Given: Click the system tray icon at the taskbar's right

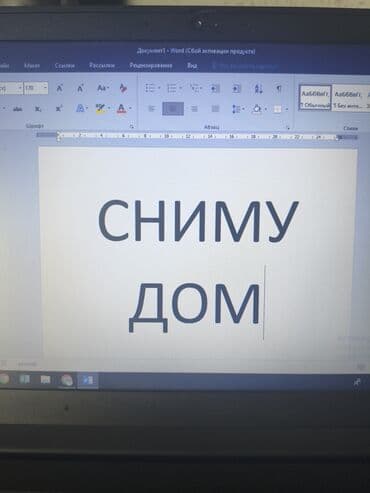Looking at the screenshot, I should click(357, 382).
